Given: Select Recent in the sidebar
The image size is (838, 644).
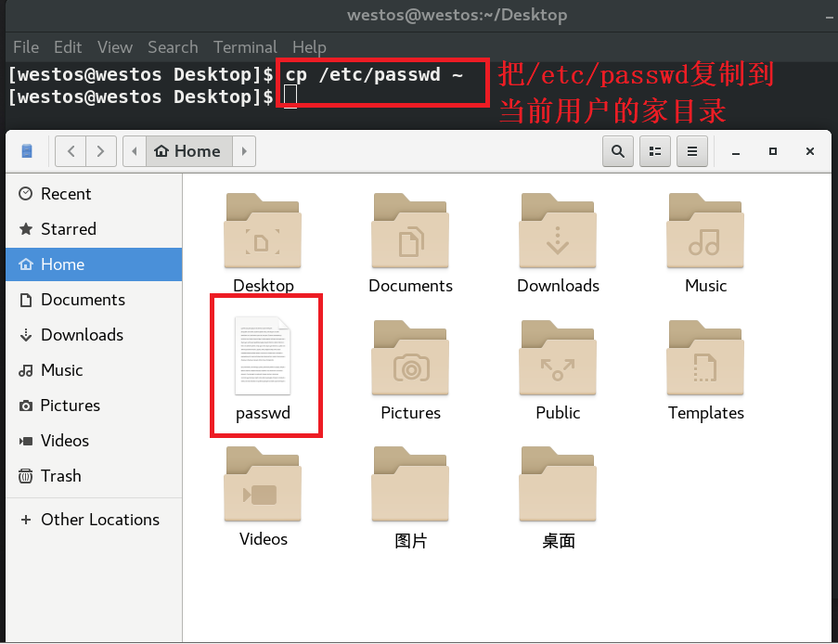Looking at the screenshot, I should [94, 193].
